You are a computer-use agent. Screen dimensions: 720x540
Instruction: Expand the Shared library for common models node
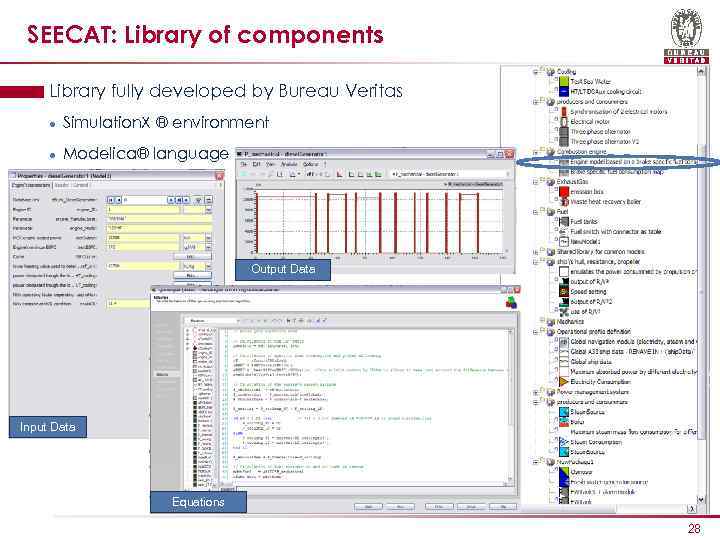[535, 252]
